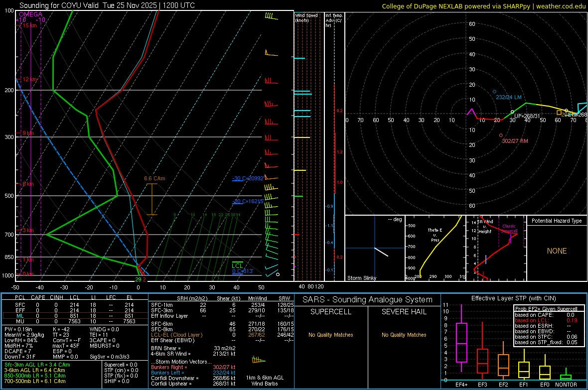
Task: Select the 'SFC' parcel row
Action: [x=74, y=305]
